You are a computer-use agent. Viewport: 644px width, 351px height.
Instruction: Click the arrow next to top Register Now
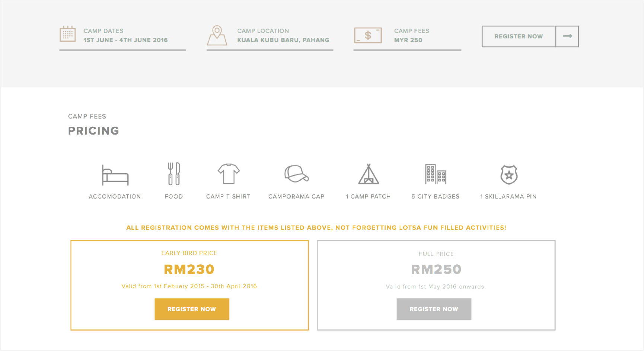tap(567, 36)
